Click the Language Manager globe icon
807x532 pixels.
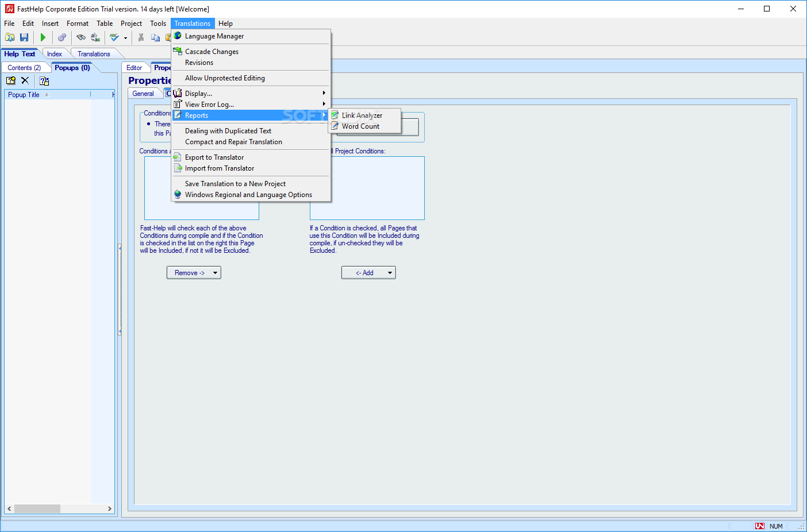178,36
